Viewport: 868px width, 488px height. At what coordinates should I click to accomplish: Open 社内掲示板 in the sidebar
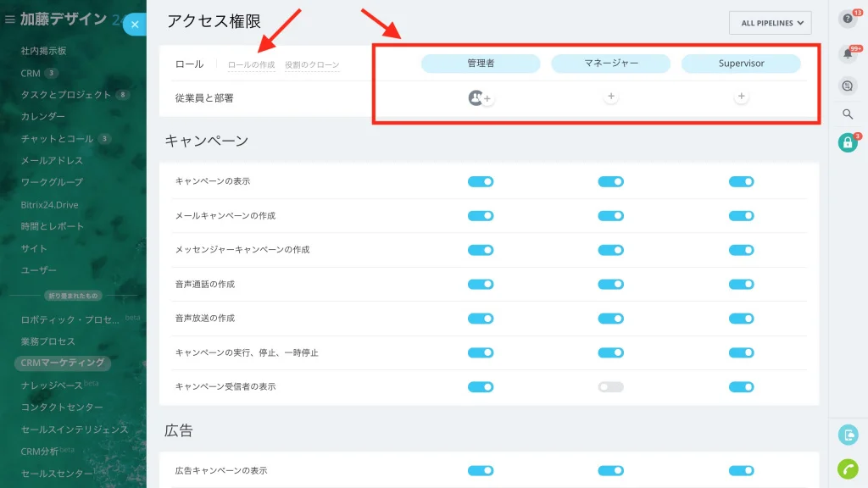[44, 51]
